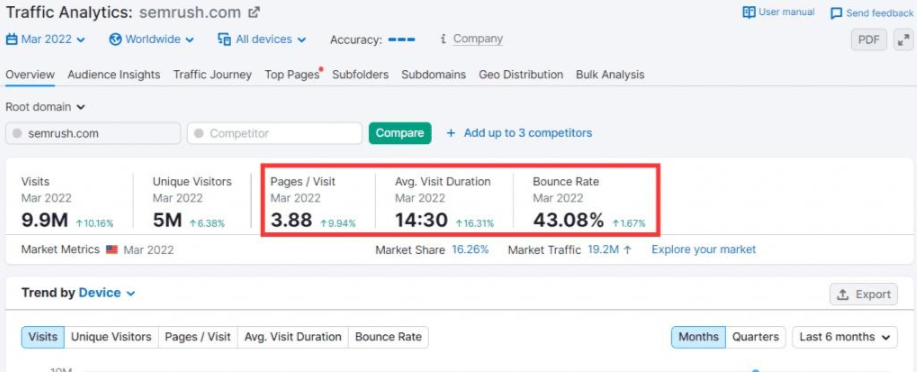Click the calendar icon beside Mar 2022
This screenshot has width=917, height=372.
[12, 39]
